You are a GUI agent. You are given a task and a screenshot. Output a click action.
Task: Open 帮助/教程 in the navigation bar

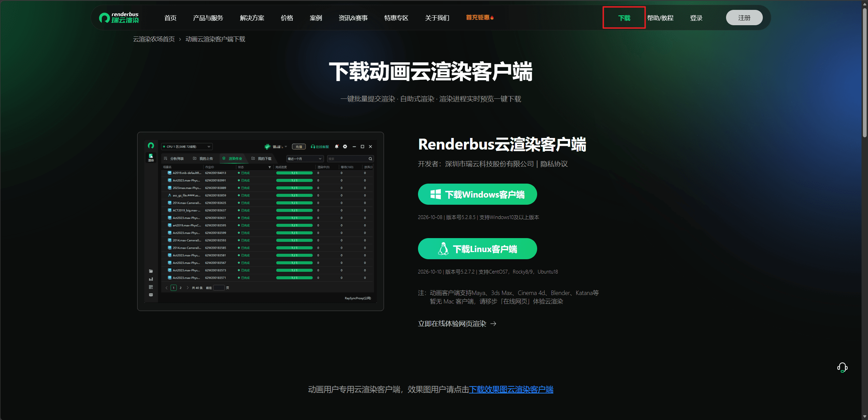coord(660,18)
